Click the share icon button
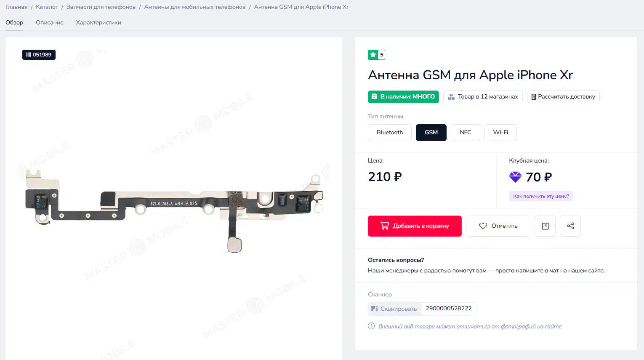Image resolution: width=644 pixels, height=360 pixels. tap(570, 226)
